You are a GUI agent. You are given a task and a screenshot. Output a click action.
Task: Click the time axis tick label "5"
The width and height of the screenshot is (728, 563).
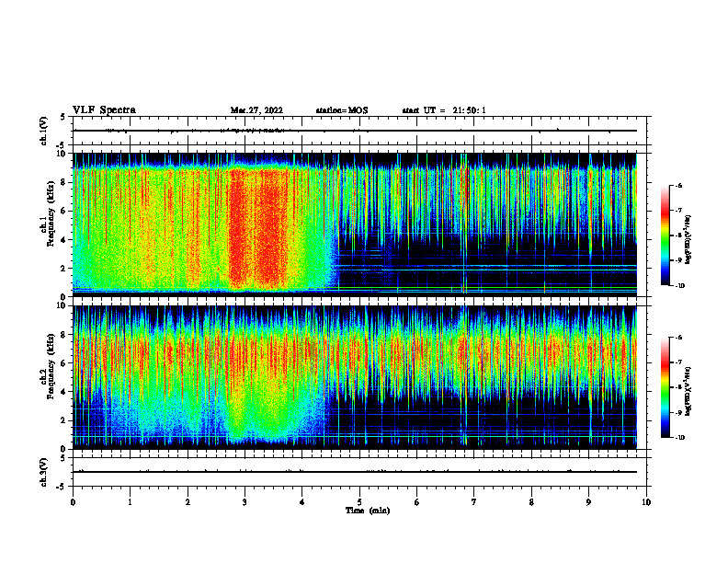pos(359,502)
